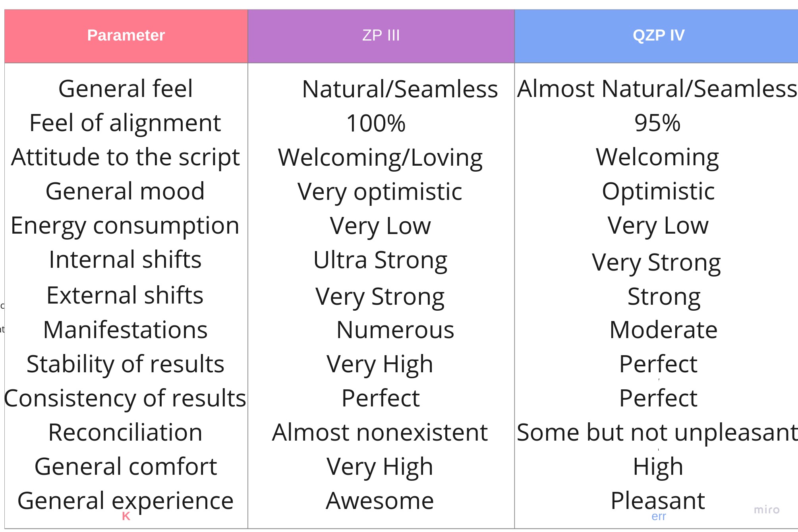Select 'Stability of results' label
Viewport: 798px width, 532px height.
point(126,364)
